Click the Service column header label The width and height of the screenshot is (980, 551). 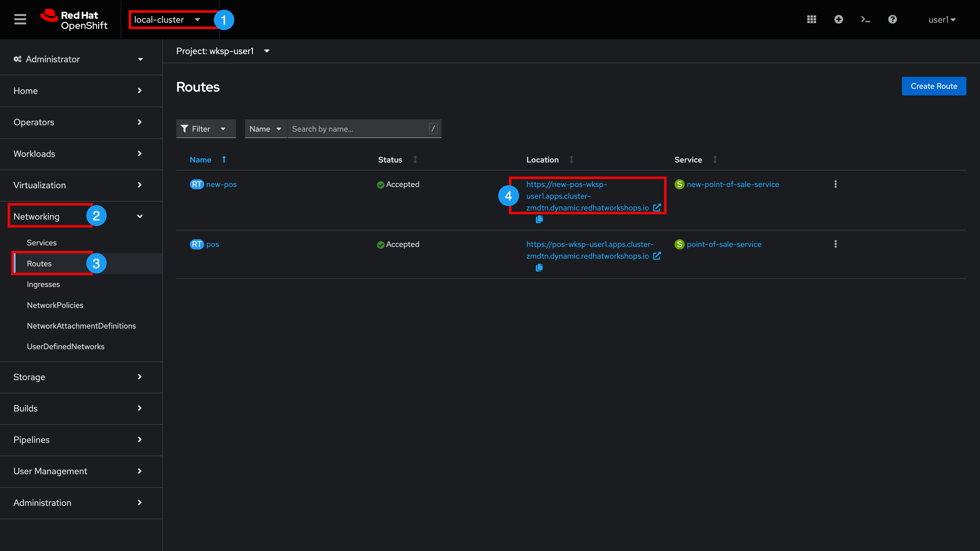click(x=688, y=160)
